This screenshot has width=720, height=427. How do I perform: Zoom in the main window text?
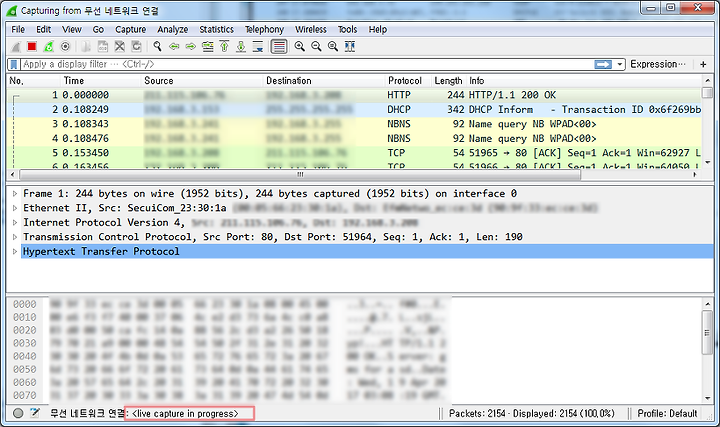(x=299, y=46)
